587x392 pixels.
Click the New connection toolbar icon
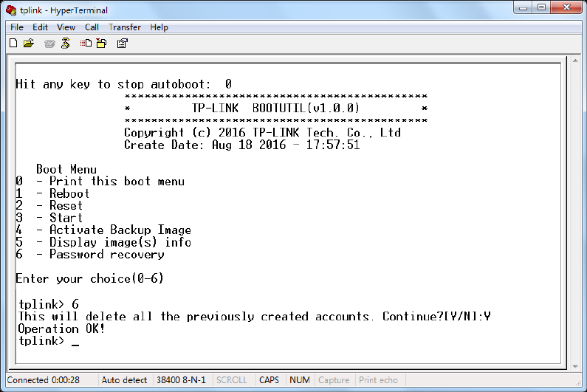point(13,44)
